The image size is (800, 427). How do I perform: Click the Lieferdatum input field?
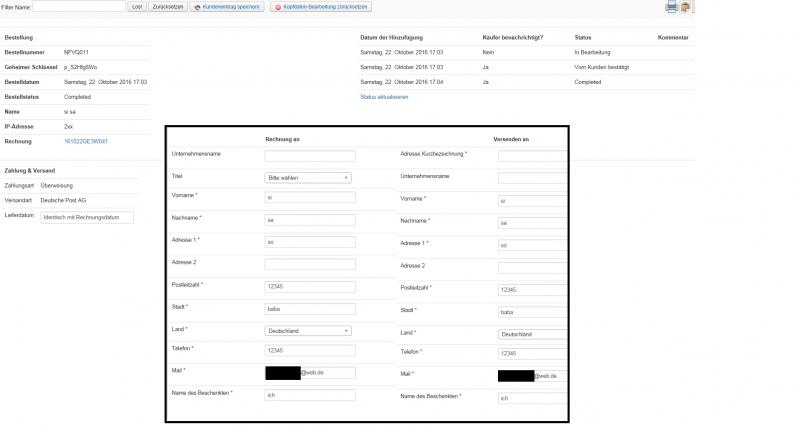tap(86, 217)
